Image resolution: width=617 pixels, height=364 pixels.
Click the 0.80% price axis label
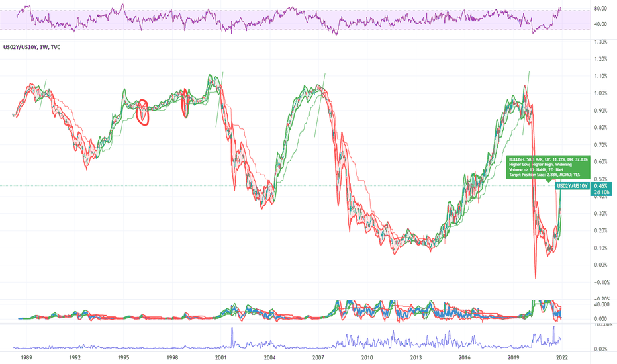point(600,128)
